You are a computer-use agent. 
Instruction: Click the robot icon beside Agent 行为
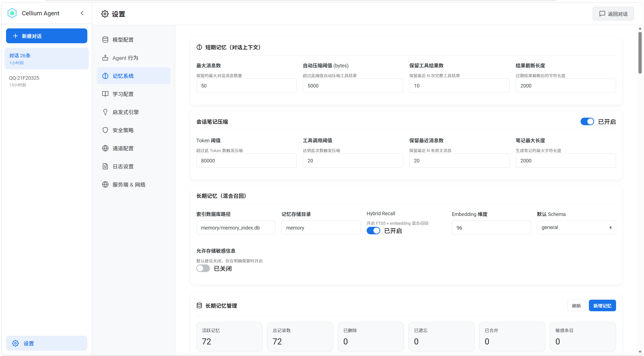105,58
